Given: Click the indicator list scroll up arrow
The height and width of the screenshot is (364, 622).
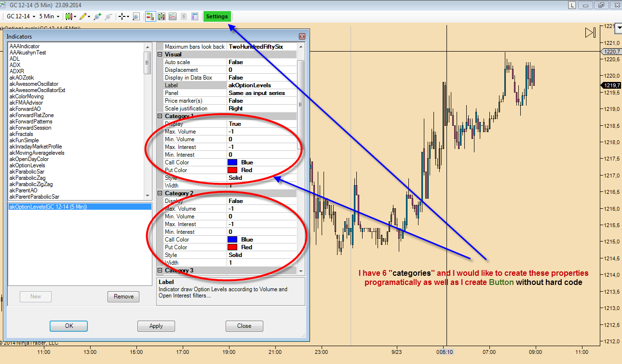Looking at the screenshot, I should pyautogui.click(x=148, y=47).
